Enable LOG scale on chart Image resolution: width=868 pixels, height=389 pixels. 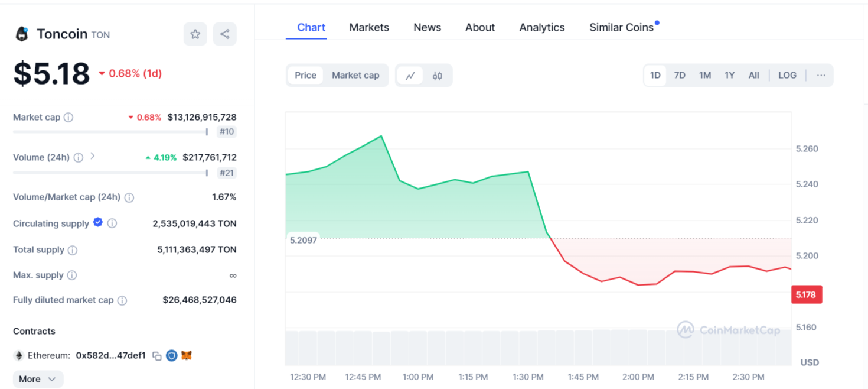787,76
